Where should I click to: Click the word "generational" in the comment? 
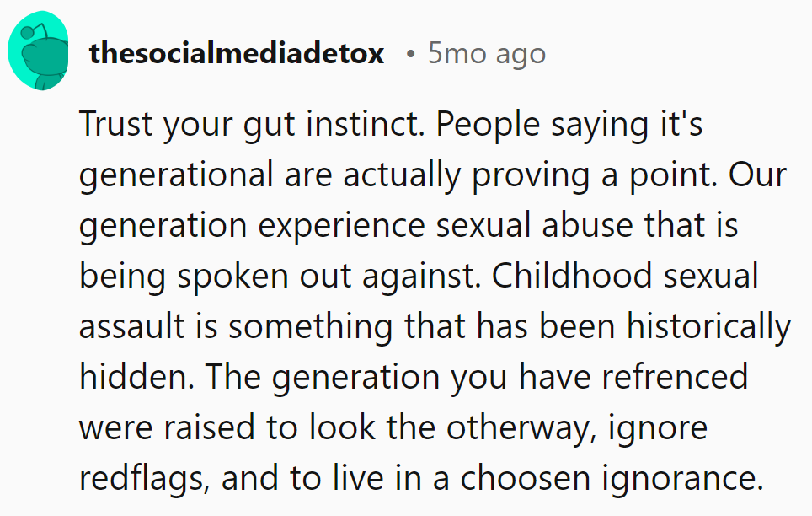click(174, 175)
